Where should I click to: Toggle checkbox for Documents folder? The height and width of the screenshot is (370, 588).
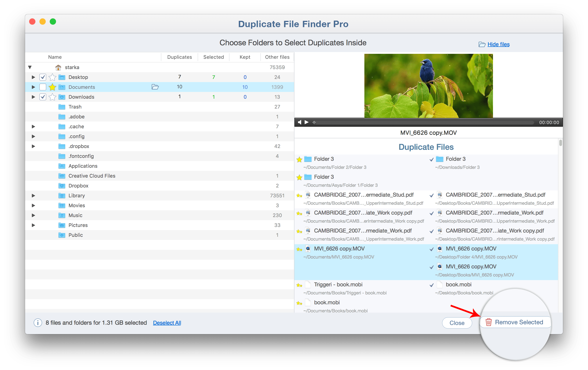point(43,87)
